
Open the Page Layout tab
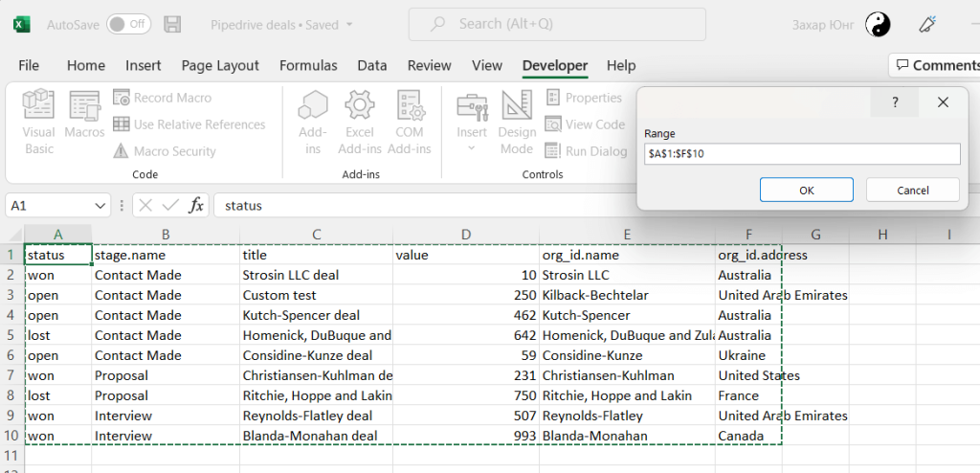(220, 66)
